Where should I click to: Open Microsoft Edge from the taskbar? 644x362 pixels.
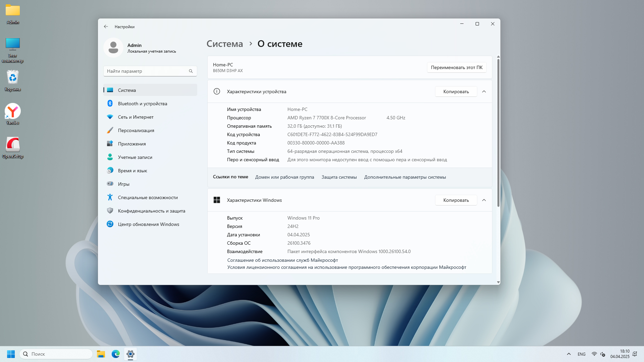tap(116, 354)
